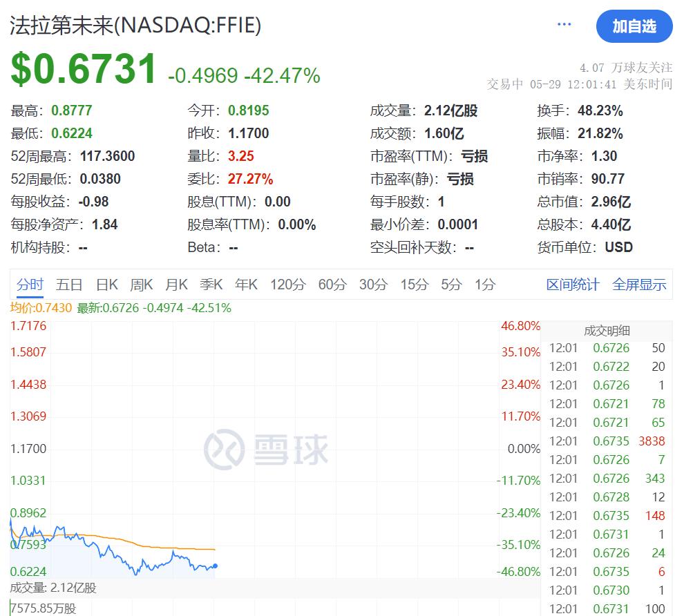Click the 0.00% percent axis label

coord(524,449)
